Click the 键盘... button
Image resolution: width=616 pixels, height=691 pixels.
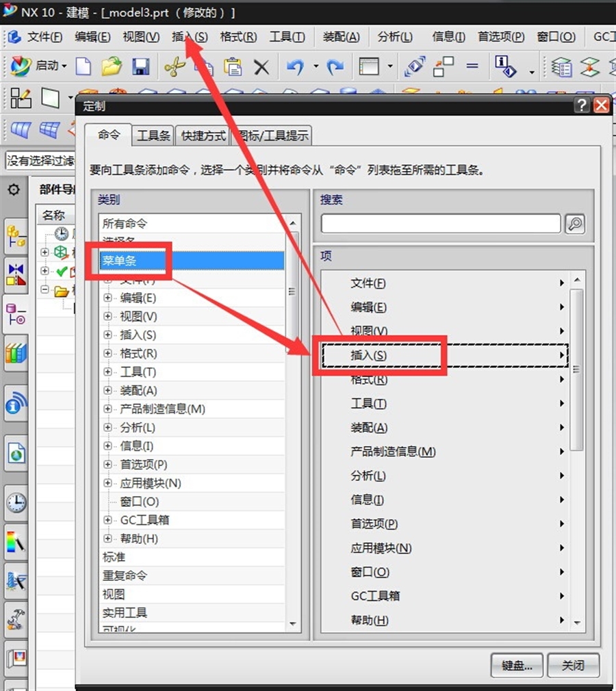pyautogui.click(x=517, y=666)
